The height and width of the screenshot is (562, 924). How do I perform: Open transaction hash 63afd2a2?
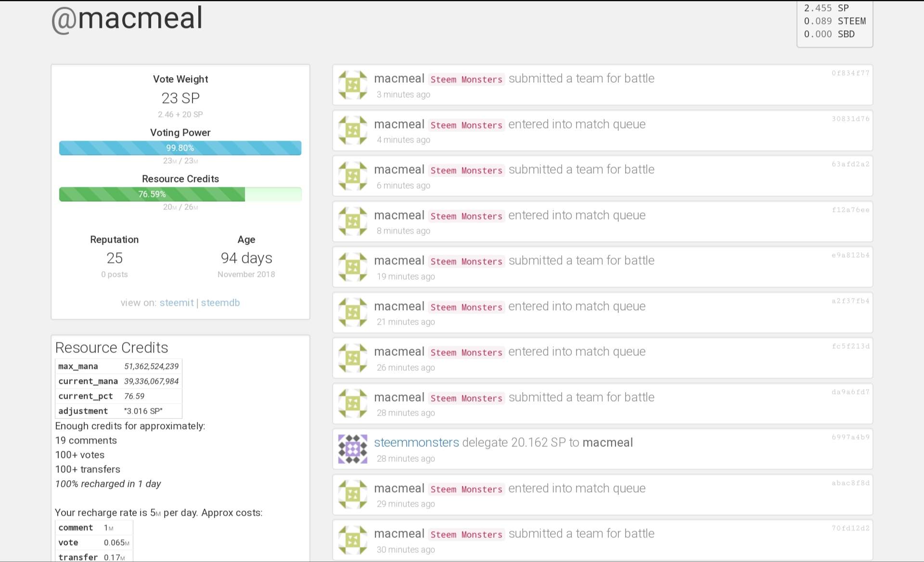[850, 164]
